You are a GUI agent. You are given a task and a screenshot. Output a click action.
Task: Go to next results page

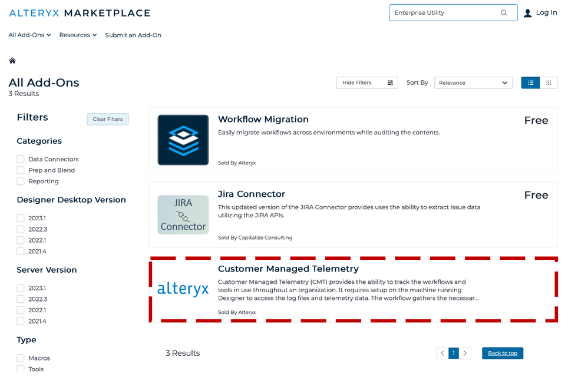pyautogui.click(x=465, y=353)
